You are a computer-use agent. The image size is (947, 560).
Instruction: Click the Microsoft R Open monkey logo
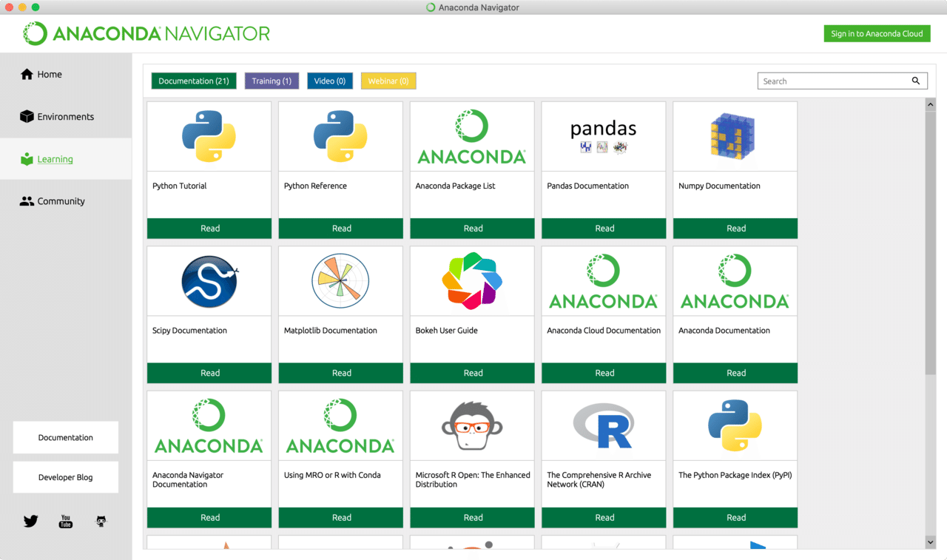(x=472, y=425)
